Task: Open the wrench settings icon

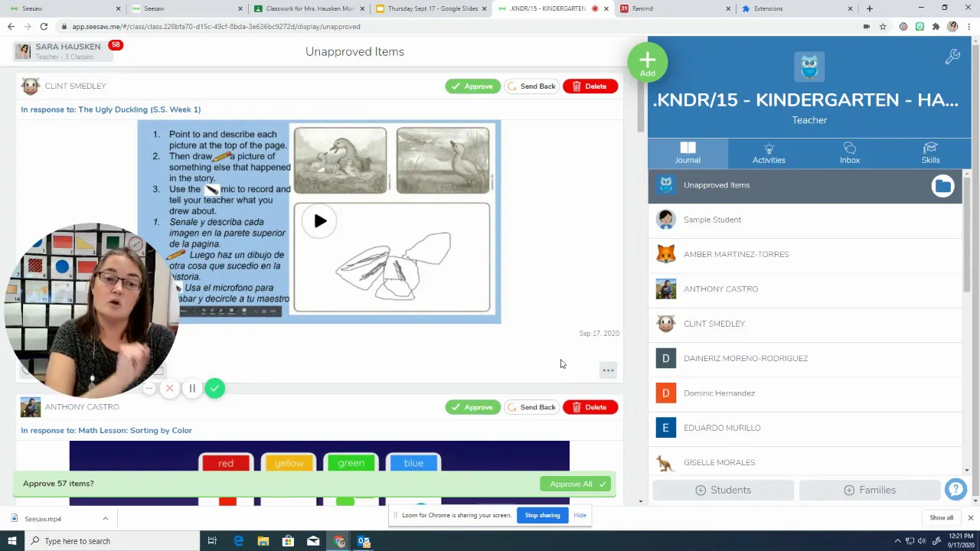Action: click(x=952, y=57)
